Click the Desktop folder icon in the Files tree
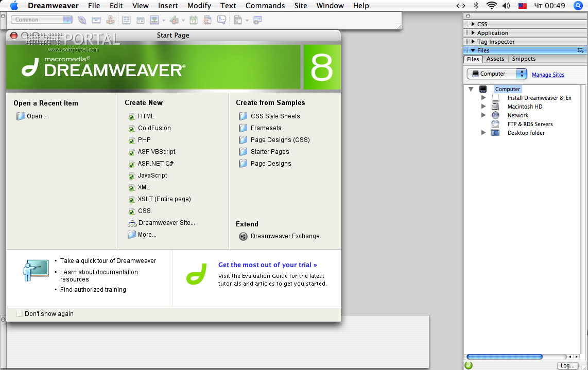The height and width of the screenshot is (370, 588). [495, 133]
